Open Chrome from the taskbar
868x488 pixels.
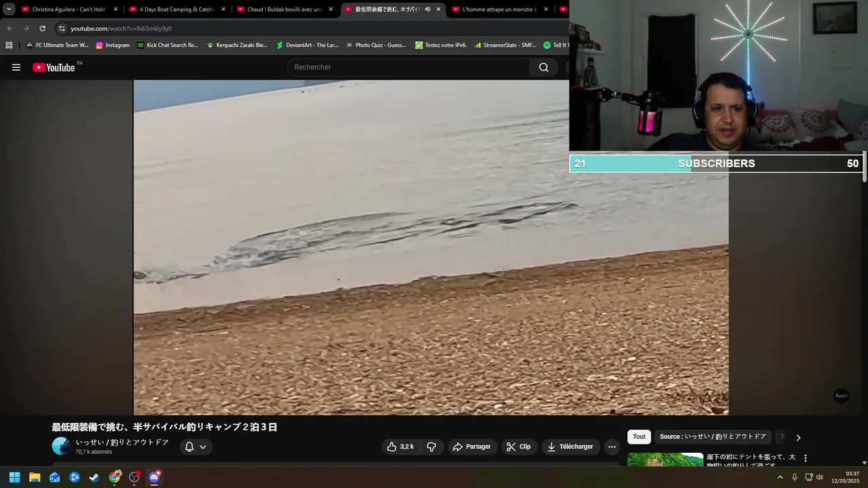115,477
